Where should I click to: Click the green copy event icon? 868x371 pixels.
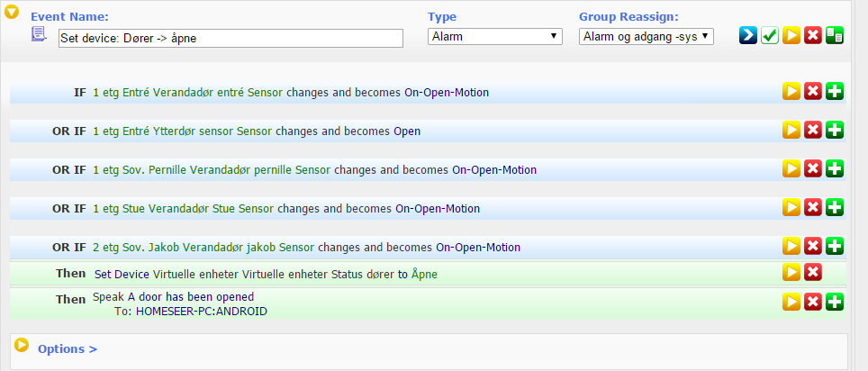pyautogui.click(x=834, y=35)
